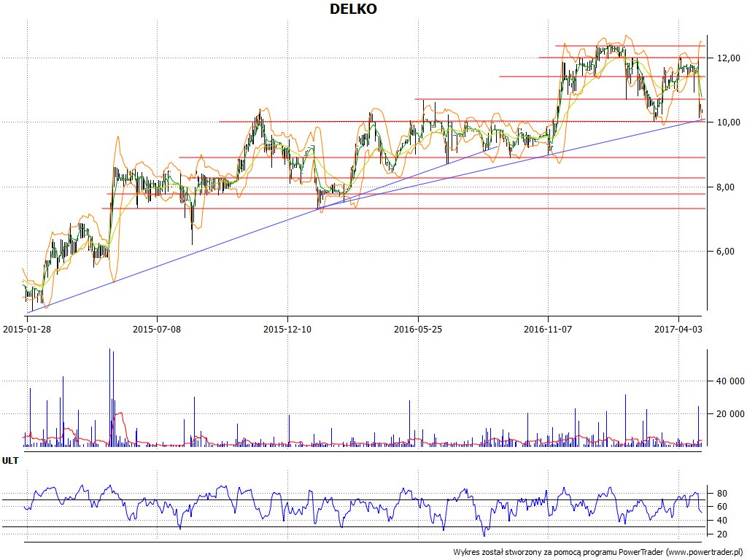Screen dimensions: 747x560
Task: Click the PowerTrader credit text
Action: point(598,553)
